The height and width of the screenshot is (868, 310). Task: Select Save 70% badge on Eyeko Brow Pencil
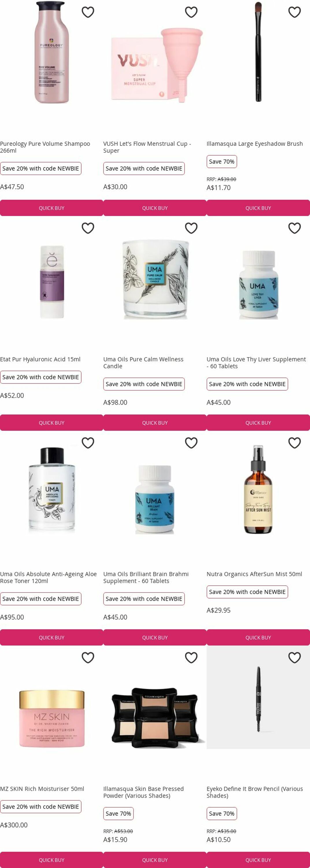(x=222, y=813)
